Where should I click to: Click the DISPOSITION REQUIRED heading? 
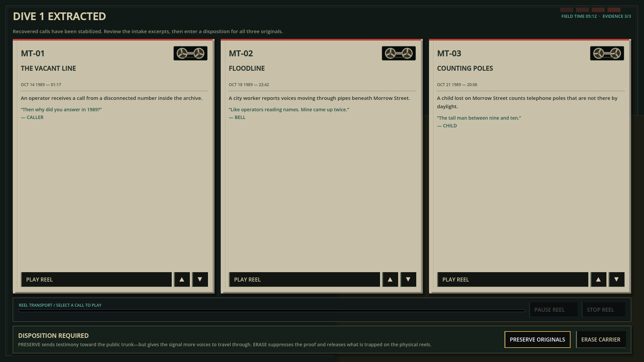click(x=53, y=336)
